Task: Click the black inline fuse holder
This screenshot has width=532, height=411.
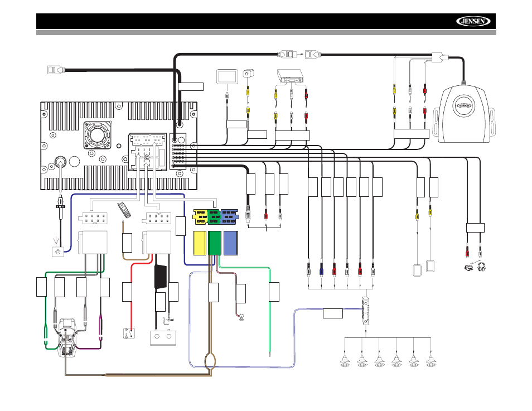Action: 161,277
